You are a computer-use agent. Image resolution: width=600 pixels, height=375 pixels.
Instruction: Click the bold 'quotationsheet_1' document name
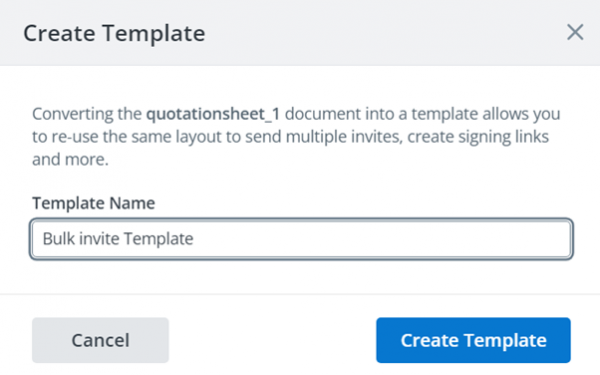pyautogui.click(x=213, y=114)
